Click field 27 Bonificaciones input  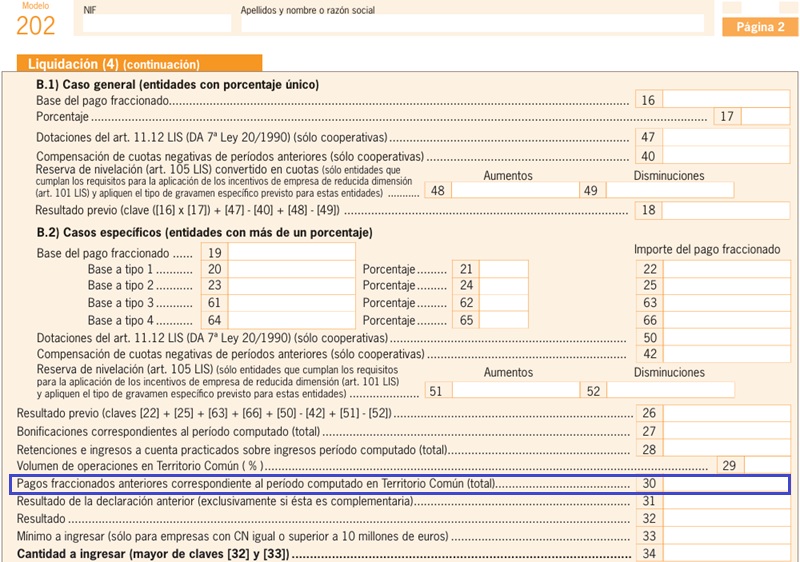point(727,431)
